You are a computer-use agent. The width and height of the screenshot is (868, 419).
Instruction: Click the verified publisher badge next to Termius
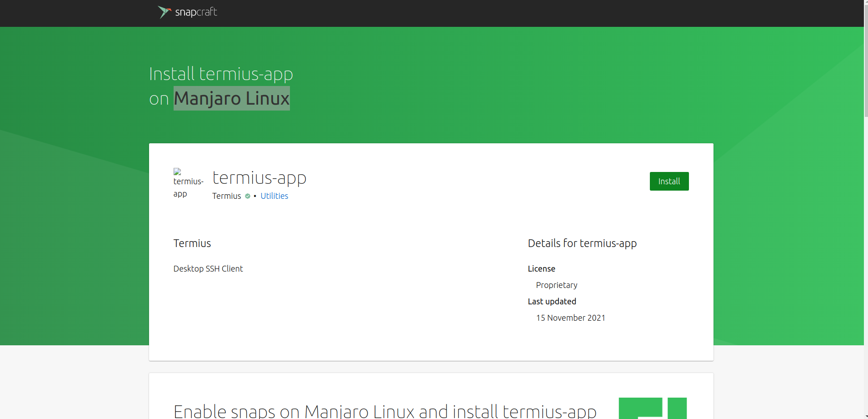tap(247, 196)
